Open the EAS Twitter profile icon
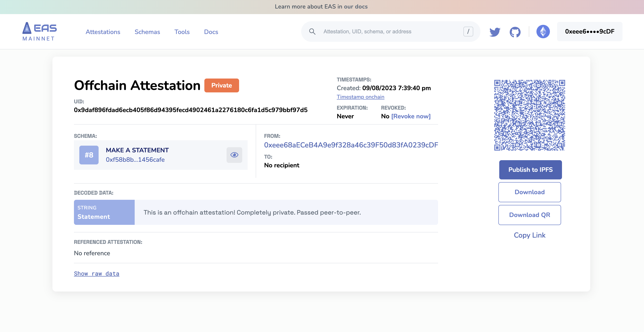Screen dimensions: 644x332 pos(495,32)
